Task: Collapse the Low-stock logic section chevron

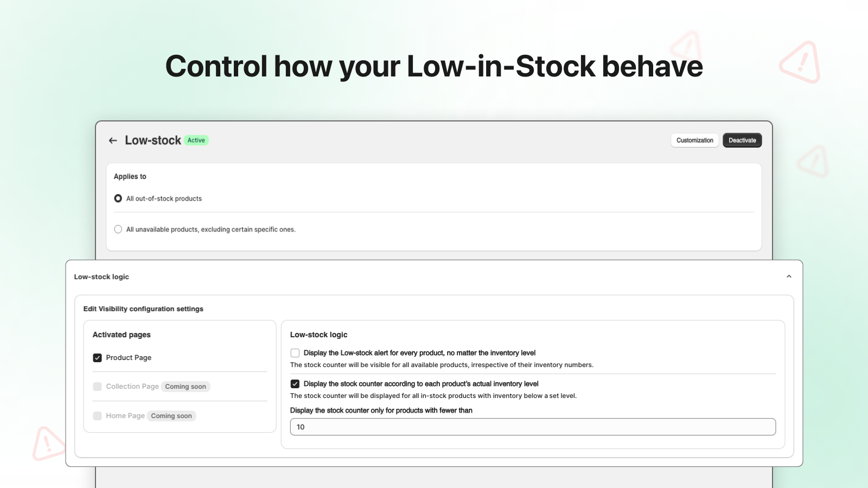Action: tap(789, 277)
